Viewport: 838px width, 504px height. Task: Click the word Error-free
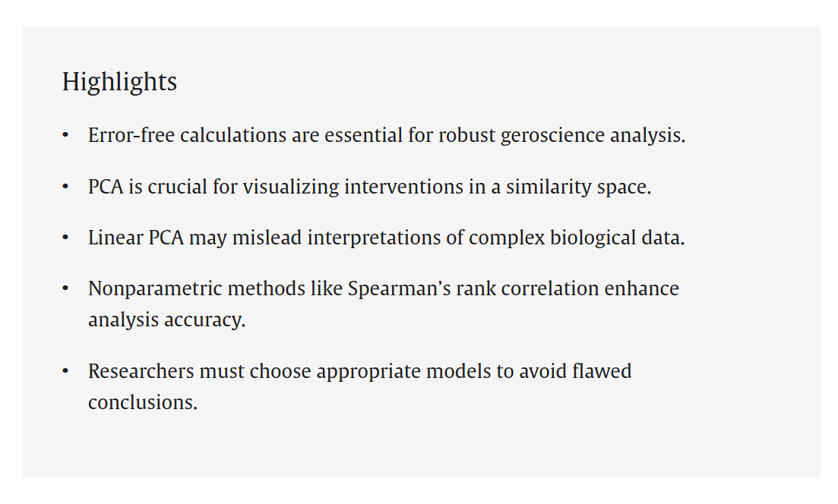click(131, 135)
